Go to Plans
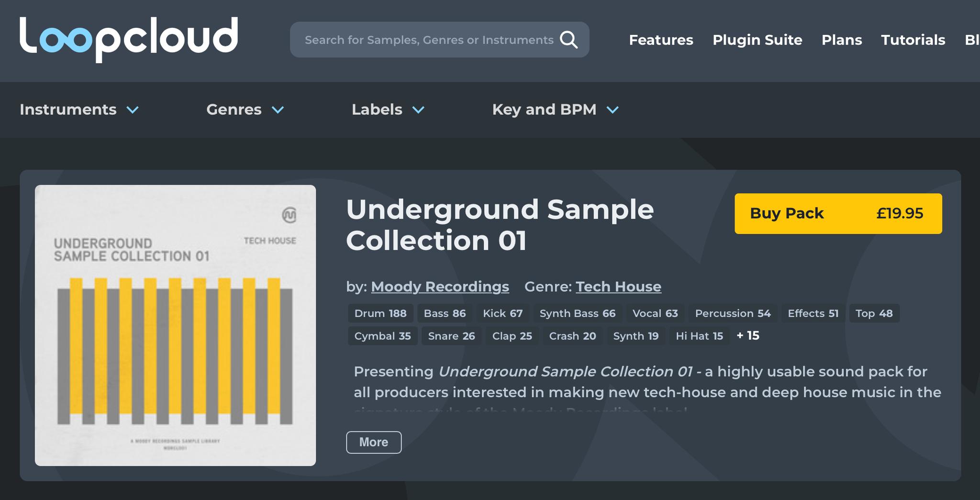The width and height of the screenshot is (980, 500). pos(842,40)
